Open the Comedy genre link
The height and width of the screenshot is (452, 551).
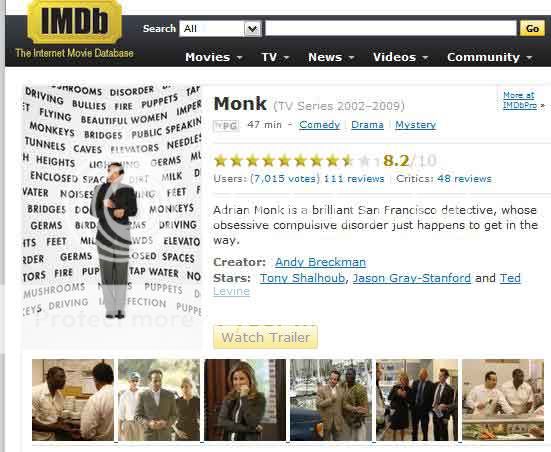[319, 125]
